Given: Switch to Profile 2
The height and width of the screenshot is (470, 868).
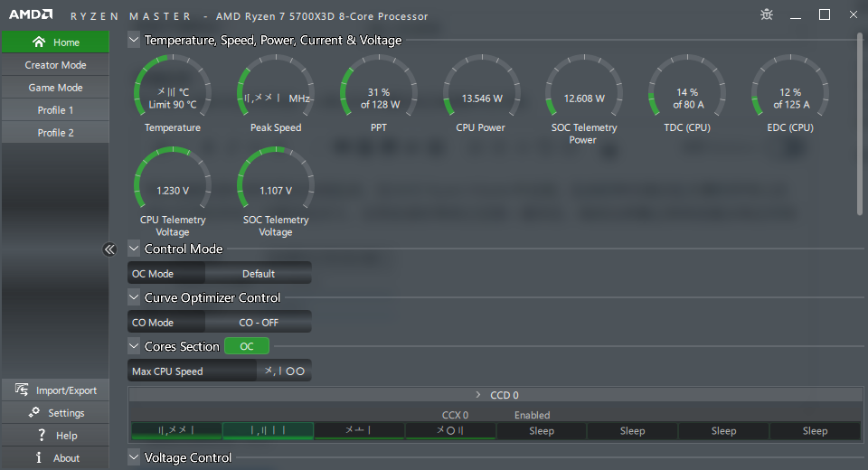Looking at the screenshot, I should tap(55, 133).
